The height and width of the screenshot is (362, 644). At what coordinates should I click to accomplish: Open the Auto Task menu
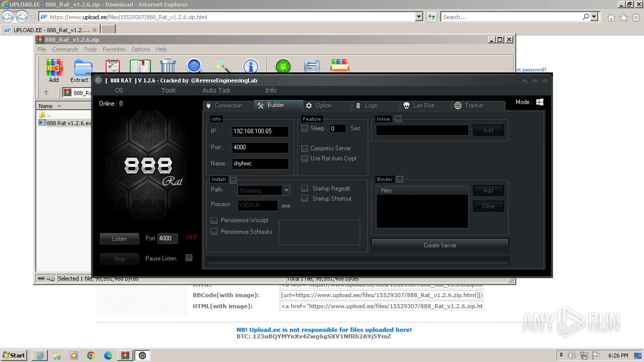(x=216, y=90)
